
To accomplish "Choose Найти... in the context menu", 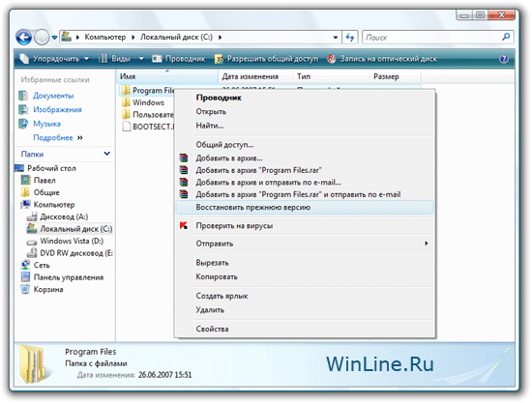I will pos(305,126).
